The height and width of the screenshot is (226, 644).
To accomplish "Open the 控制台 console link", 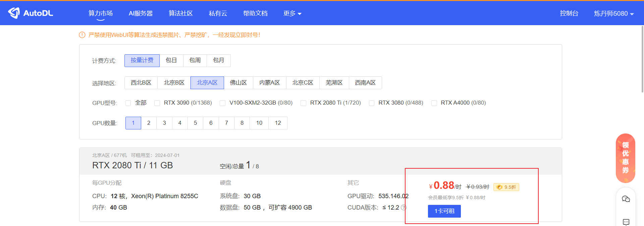I will point(569,13).
